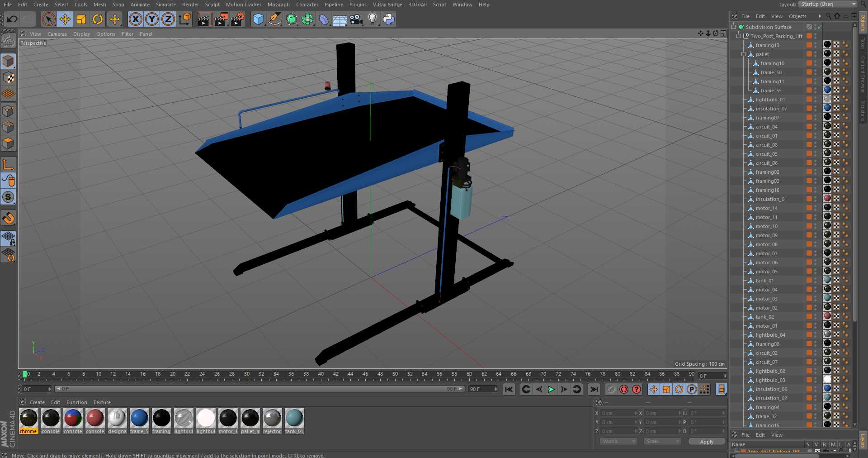Toggle the Subdivision Surface green checkmark
Viewport: 868px width, 458px height.
point(819,27)
